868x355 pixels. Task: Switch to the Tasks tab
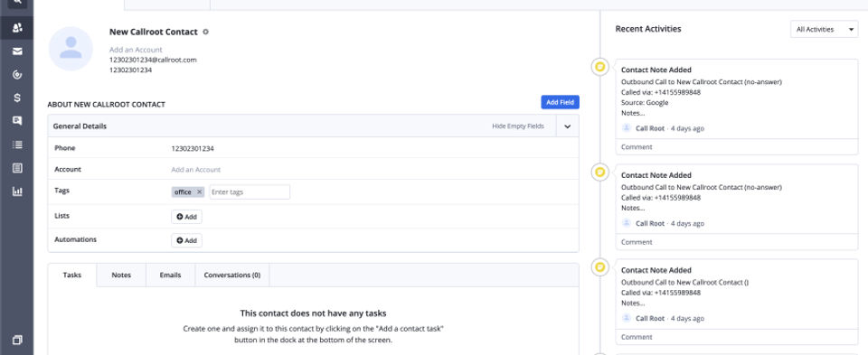coord(72,275)
